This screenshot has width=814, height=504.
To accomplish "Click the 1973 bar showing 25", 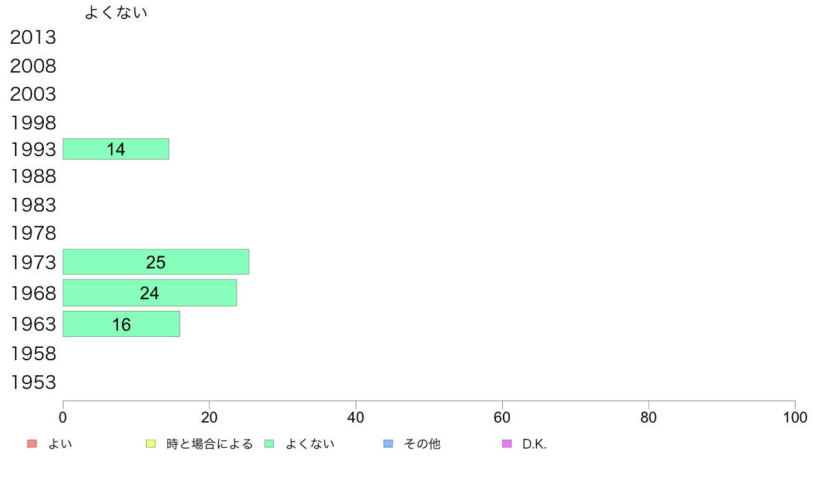I will 156,262.
